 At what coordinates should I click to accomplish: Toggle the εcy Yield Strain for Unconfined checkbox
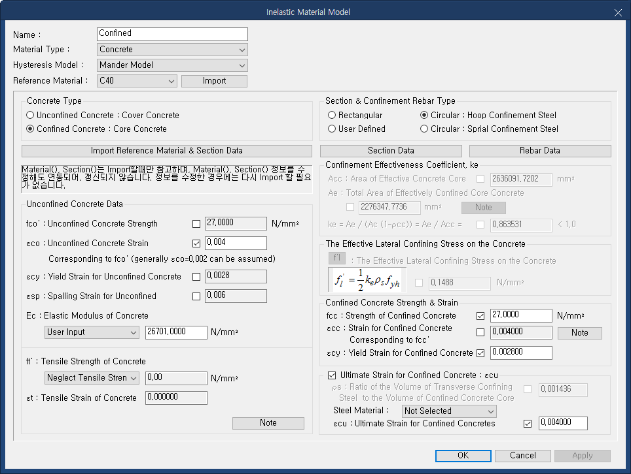196,277
